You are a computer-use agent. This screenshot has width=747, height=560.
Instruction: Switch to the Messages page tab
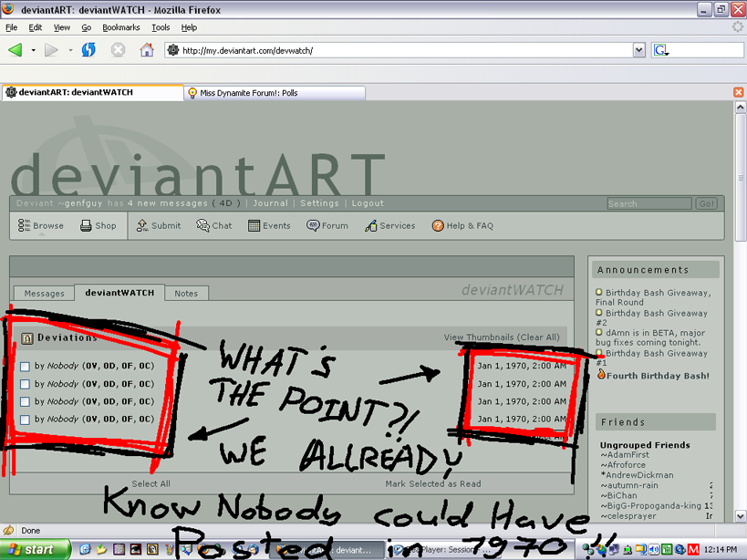tap(44, 294)
